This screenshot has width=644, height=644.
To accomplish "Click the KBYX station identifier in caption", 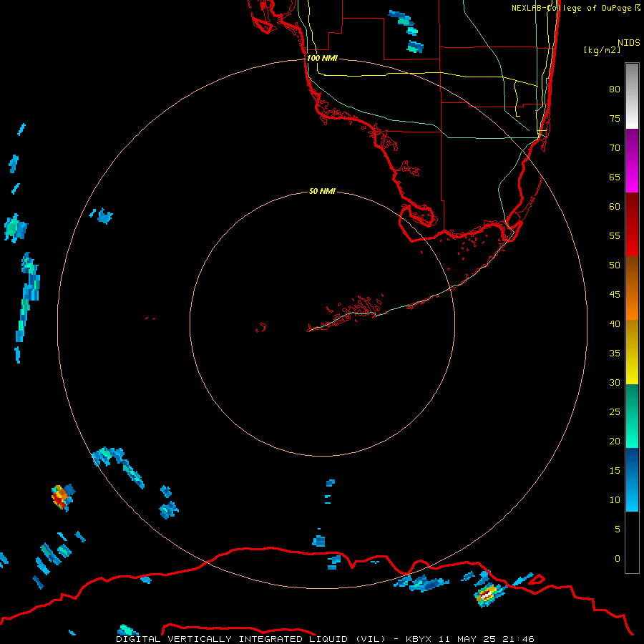I will coord(419,639).
